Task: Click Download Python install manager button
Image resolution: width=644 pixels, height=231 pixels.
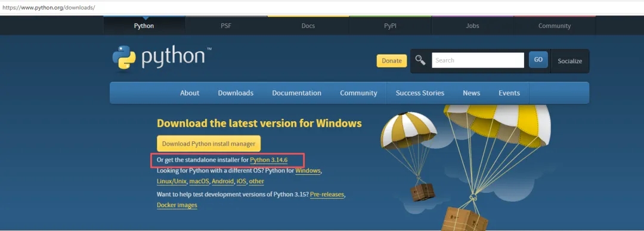Action: tap(209, 144)
